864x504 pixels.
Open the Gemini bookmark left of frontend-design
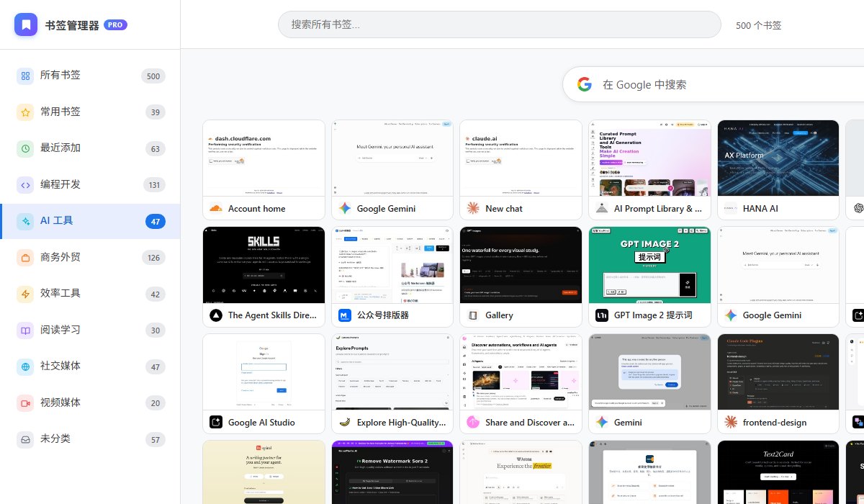pyautogui.click(x=649, y=384)
